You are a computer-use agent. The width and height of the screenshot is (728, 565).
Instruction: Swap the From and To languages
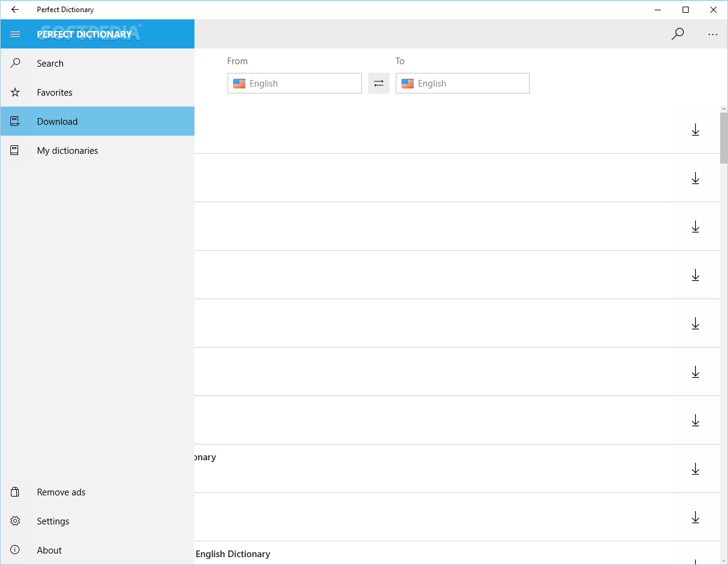click(x=379, y=84)
